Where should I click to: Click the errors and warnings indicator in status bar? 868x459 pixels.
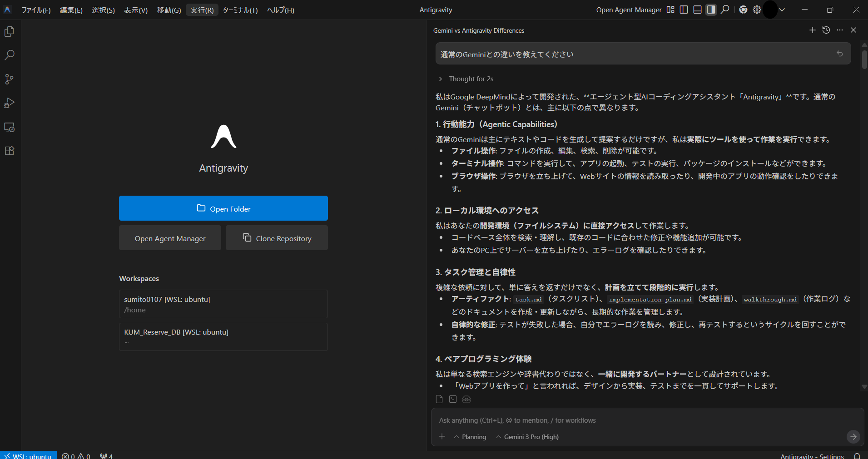tap(76, 456)
